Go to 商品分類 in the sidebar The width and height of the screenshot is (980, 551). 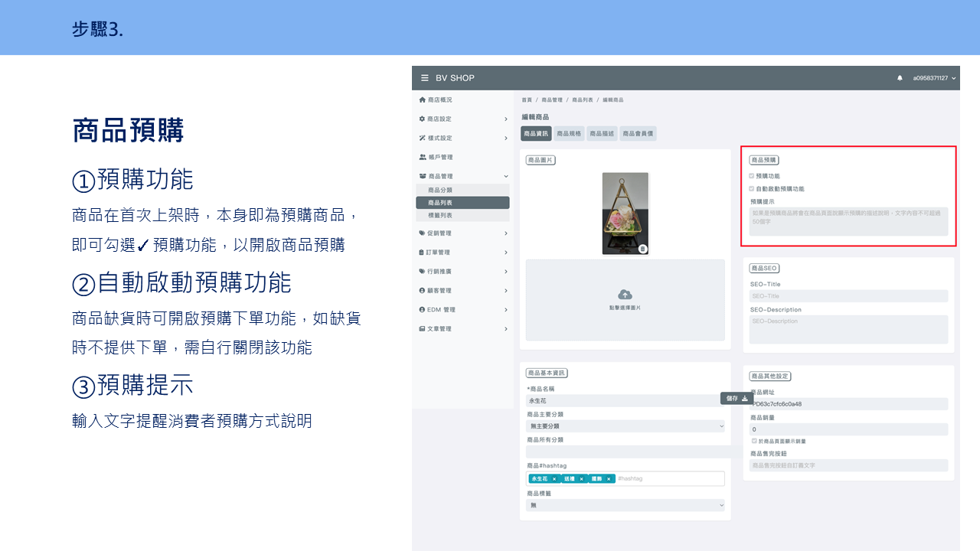point(462,189)
